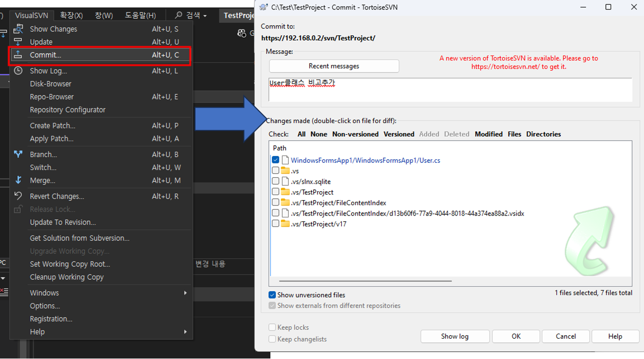Check the .vs/TestProject checkbox
The height and width of the screenshot is (359, 644).
[275, 192]
